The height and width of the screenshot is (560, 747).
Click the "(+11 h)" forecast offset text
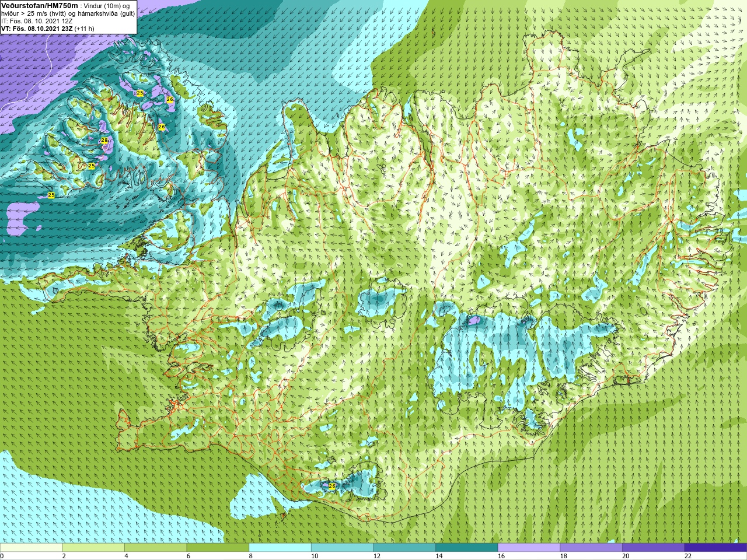coord(85,29)
